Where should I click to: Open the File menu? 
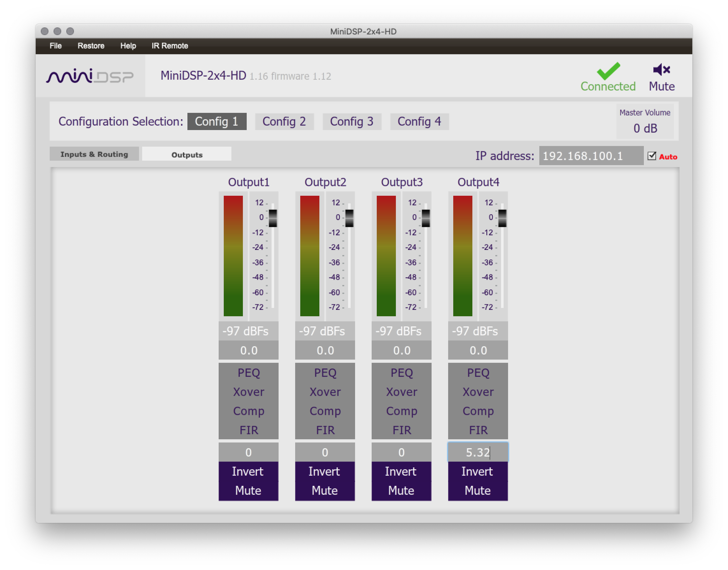pos(55,46)
